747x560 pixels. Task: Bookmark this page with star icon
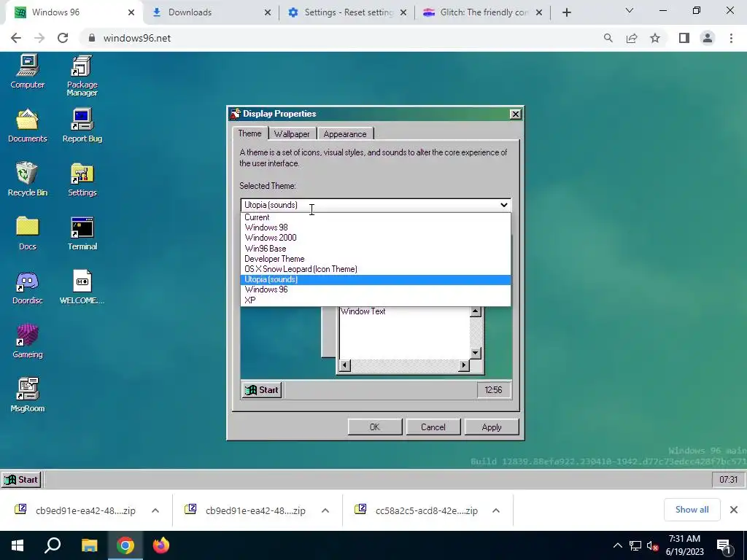[x=655, y=38]
